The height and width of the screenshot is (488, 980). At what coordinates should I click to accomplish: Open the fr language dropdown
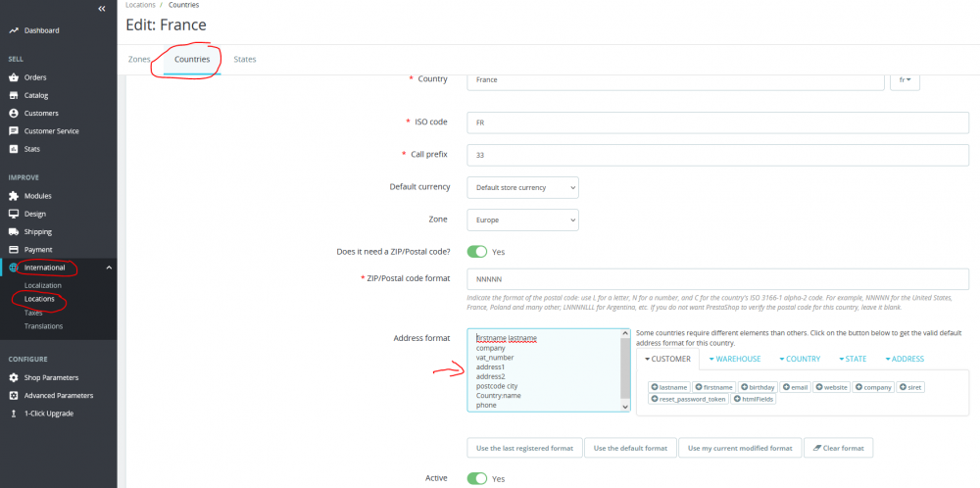(905, 80)
